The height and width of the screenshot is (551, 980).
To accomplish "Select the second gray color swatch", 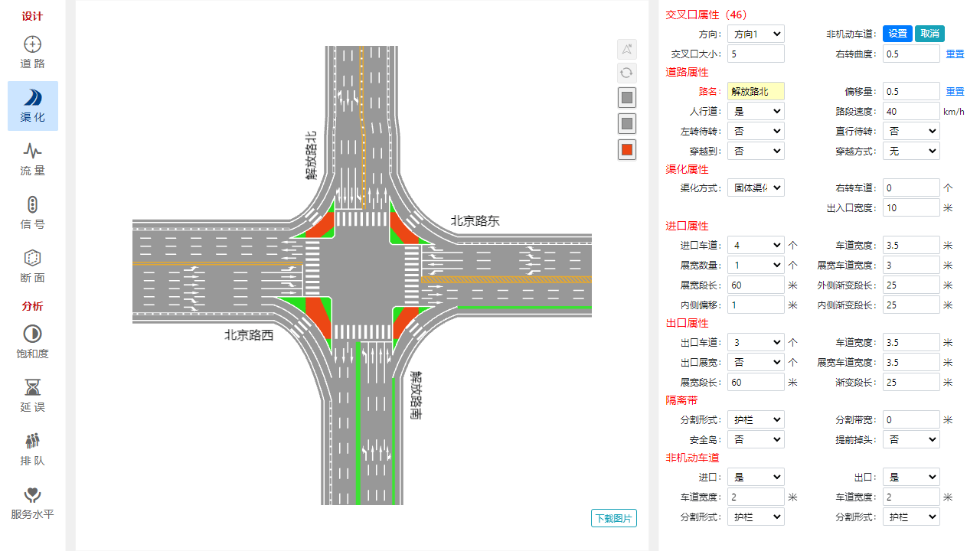I will pyautogui.click(x=627, y=123).
